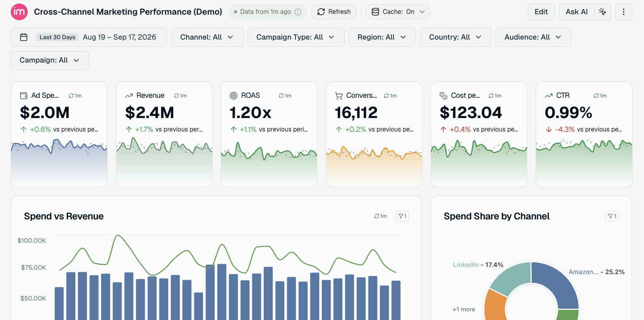The height and width of the screenshot is (320, 644).
Task: Click the Amazon 25.2% legend label
Action: (596, 272)
